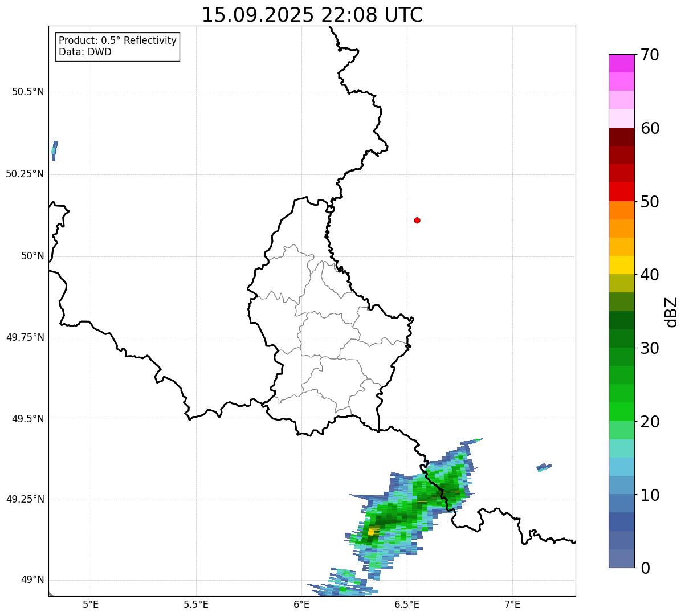The image size is (685, 616).
Task: Click the small radar echo near 7.15°E
Action: 544,467
